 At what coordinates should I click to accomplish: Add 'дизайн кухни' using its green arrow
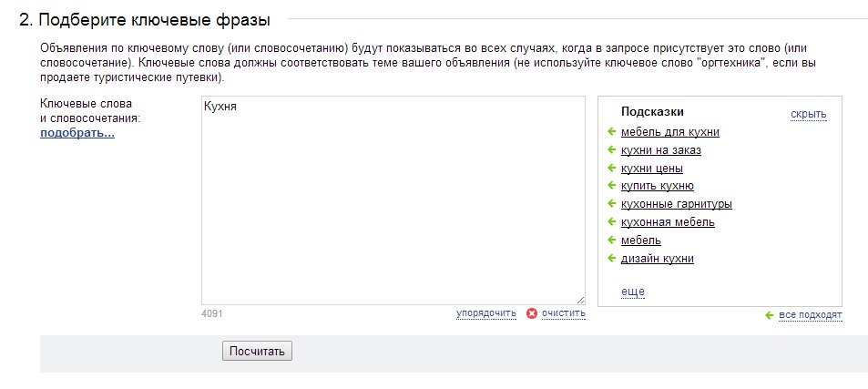pos(612,259)
